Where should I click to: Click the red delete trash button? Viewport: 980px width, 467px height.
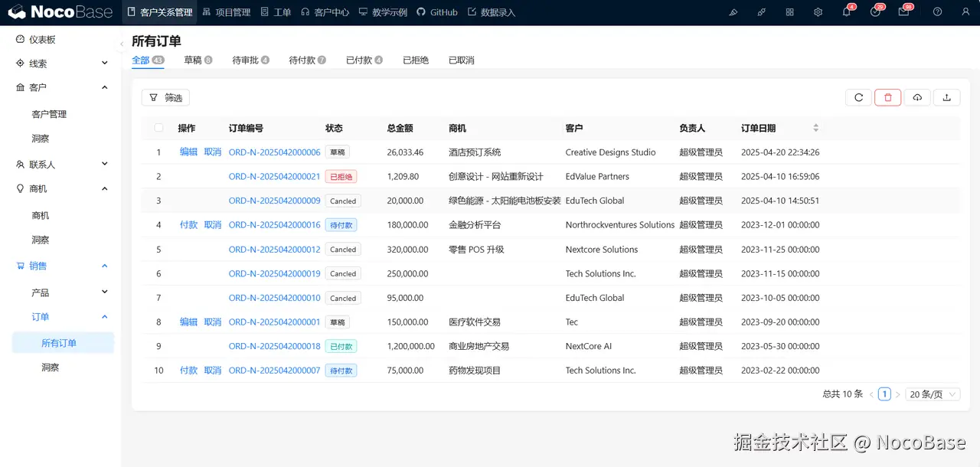[887, 97]
